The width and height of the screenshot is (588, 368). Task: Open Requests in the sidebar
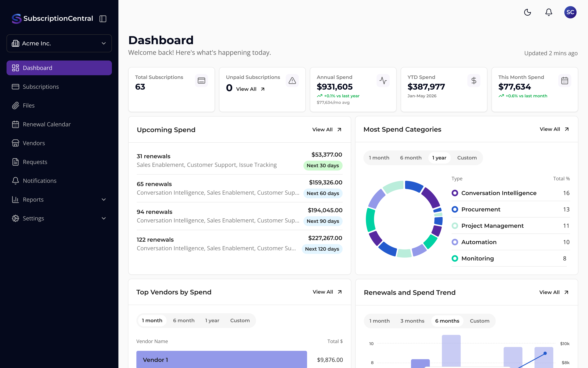[x=59, y=162]
